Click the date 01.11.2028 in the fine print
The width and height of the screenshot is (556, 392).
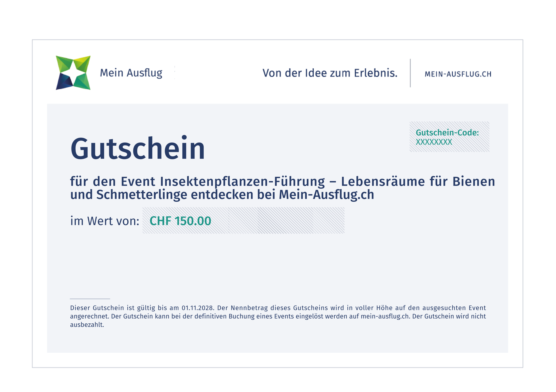pos(198,308)
